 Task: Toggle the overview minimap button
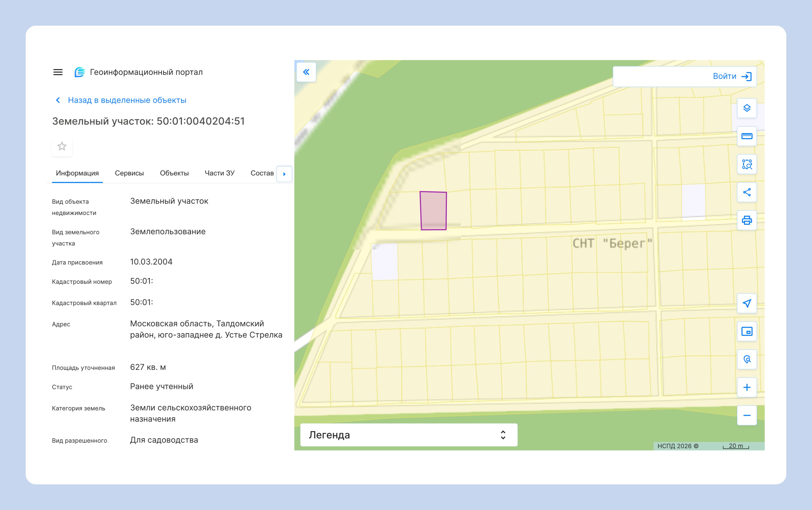746,331
